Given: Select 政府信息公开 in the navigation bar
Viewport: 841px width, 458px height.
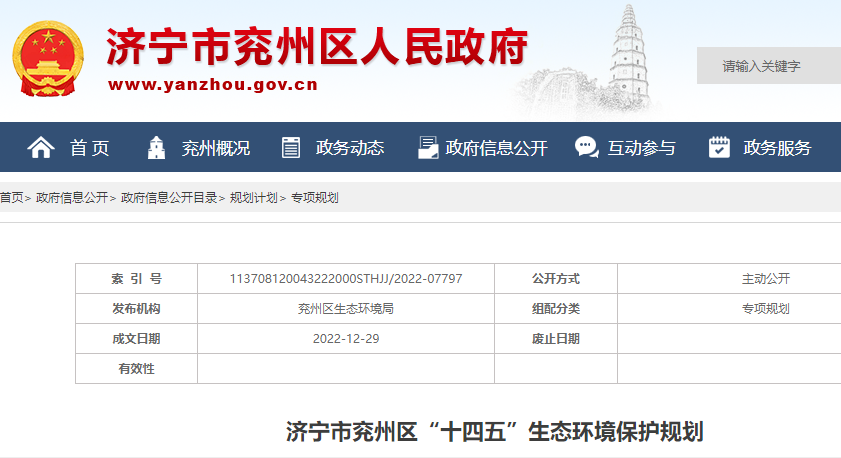Looking at the screenshot, I should tap(497, 148).
